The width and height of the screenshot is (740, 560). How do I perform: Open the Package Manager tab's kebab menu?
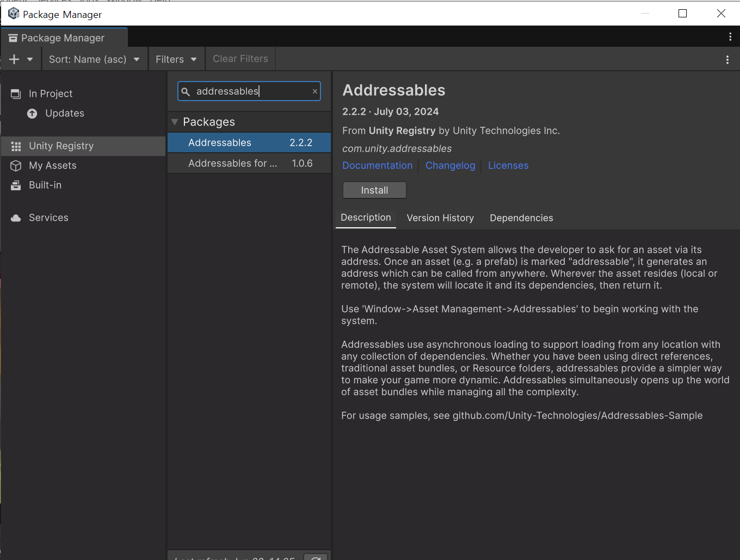click(730, 36)
